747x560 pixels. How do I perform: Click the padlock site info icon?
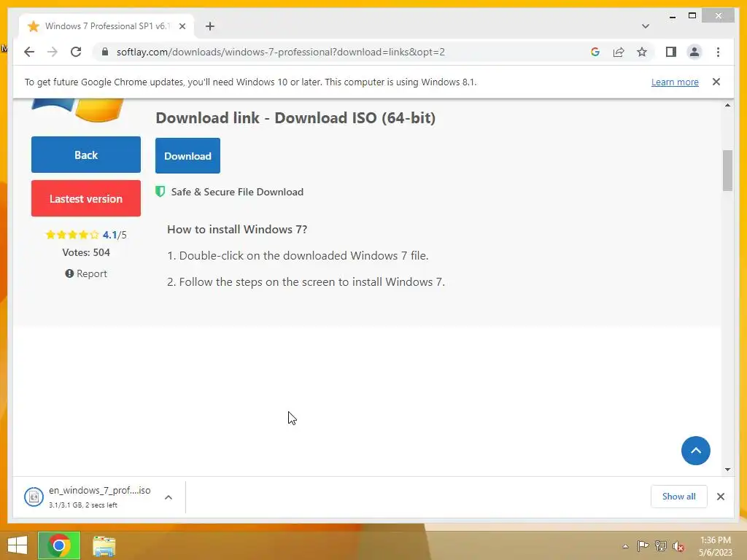tap(105, 52)
